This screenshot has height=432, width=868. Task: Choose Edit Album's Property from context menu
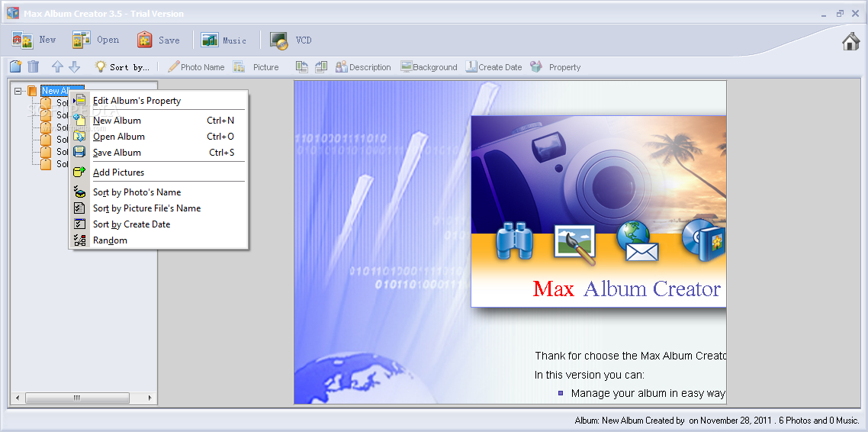click(x=159, y=100)
